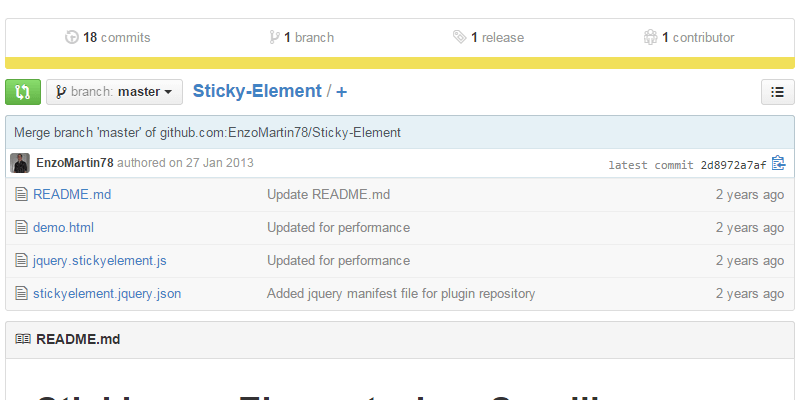Copy the commit SHA via clipboard icon
Image resolution: width=800 pixels, height=400 pixels.
pos(778,163)
